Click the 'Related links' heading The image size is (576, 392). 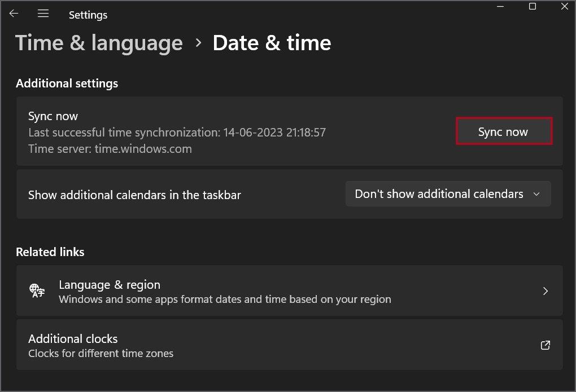click(x=50, y=252)
